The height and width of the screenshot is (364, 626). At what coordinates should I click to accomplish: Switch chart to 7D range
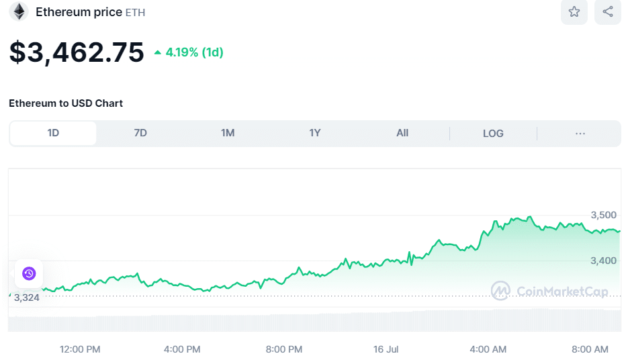pyautogui.click(x=140, y=133)
